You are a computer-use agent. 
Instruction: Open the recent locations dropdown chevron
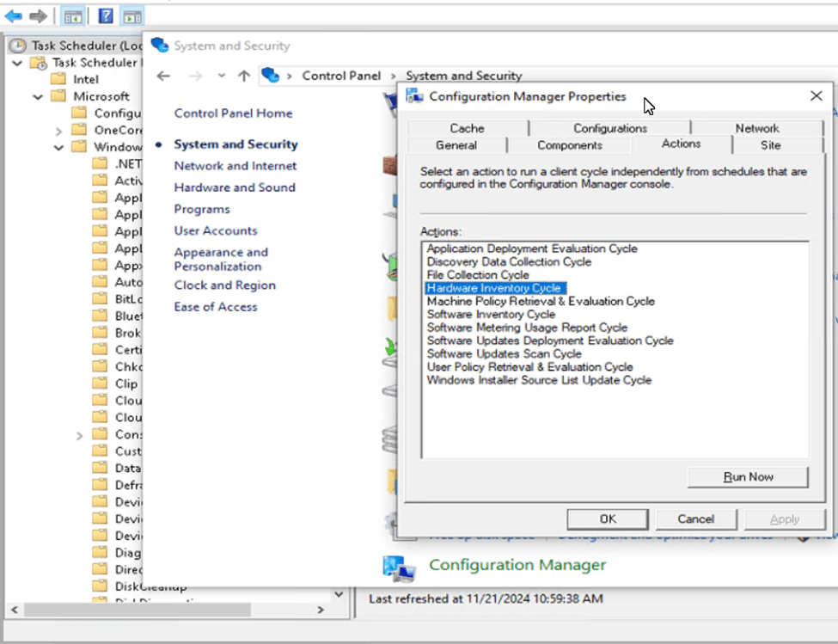pyautogui.click(x=222, y=76)
